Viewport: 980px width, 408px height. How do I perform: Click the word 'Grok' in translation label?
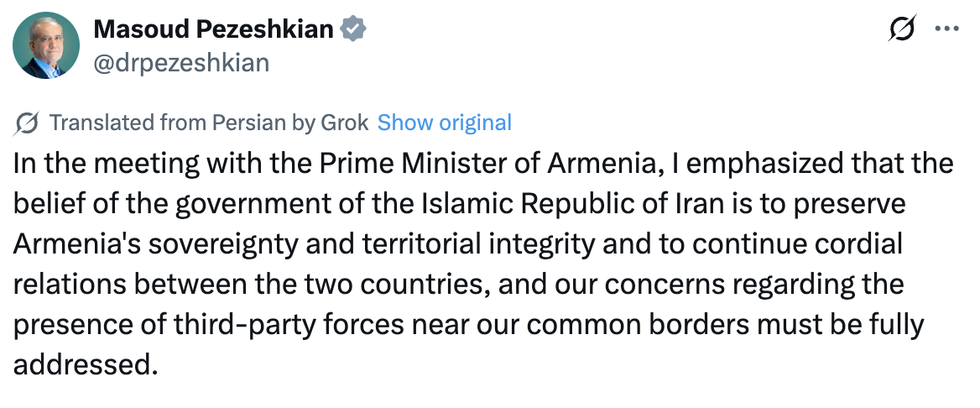345,123
